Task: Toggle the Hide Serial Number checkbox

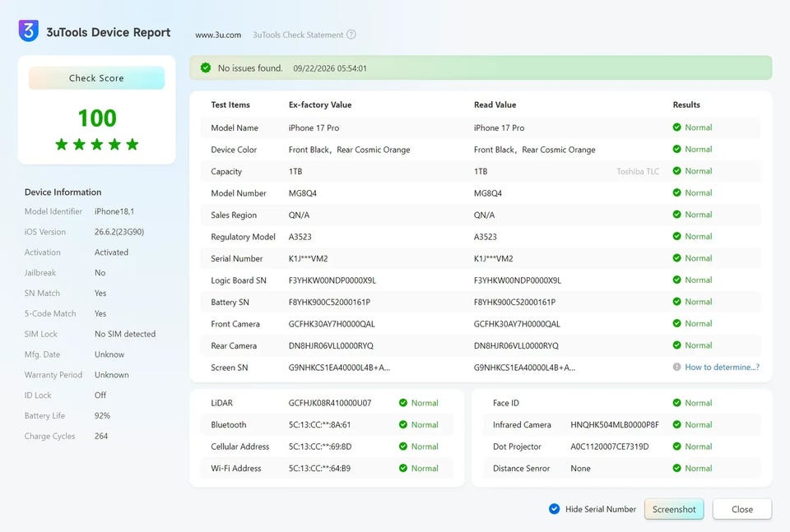Action: (554, 509)
